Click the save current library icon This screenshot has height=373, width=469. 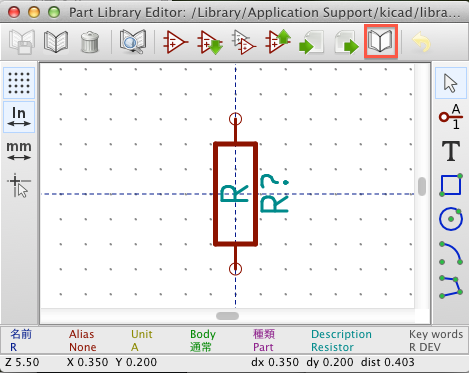pyautogui.click(x=22, y=42)
